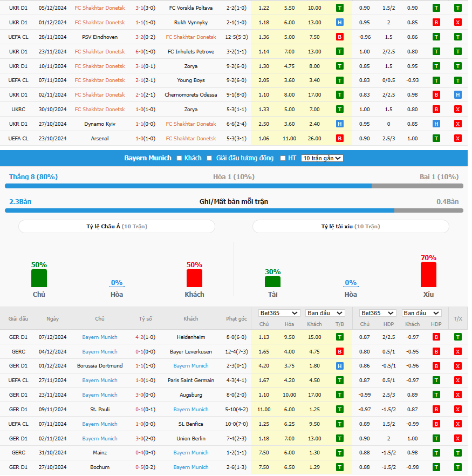Click the blue H result badge in the Rukh Vynnyky row

pyautogui.click(x=340, y=23)
